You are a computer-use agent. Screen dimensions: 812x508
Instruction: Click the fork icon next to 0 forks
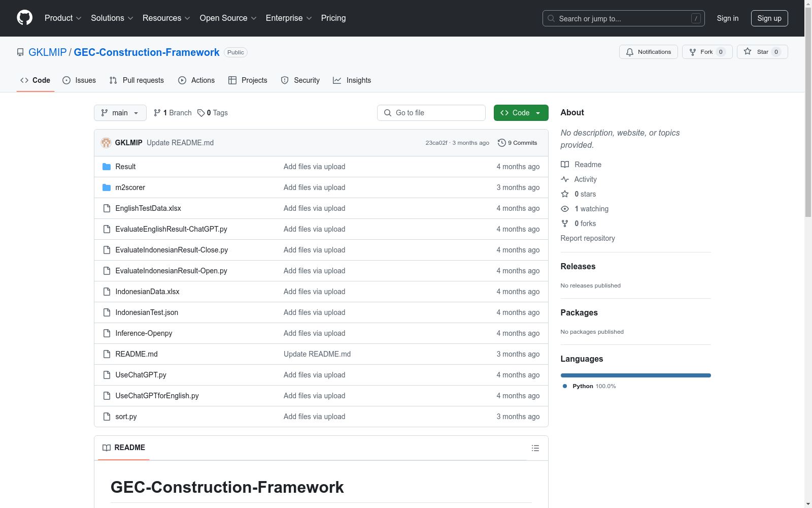click(x=565, y=224)
